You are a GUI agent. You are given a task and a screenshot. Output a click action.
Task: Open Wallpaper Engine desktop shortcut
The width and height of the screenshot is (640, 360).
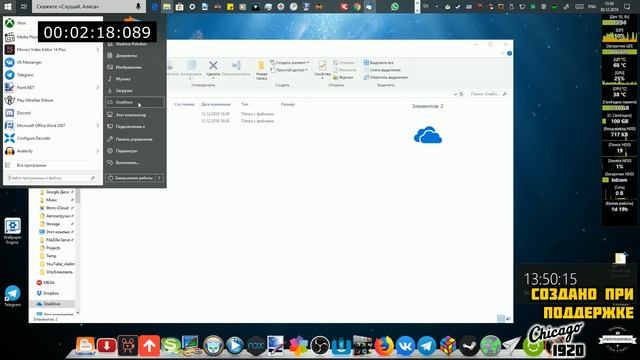(x=12, y=231)
